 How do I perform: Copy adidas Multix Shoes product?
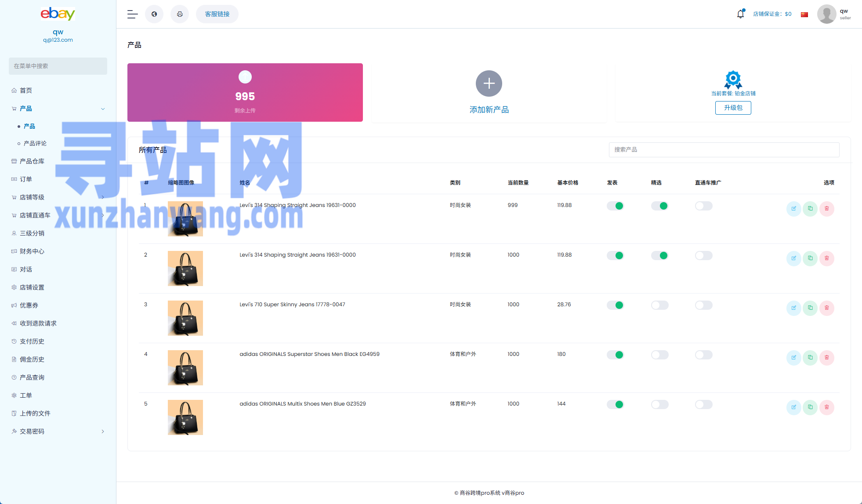coord(810,407)
